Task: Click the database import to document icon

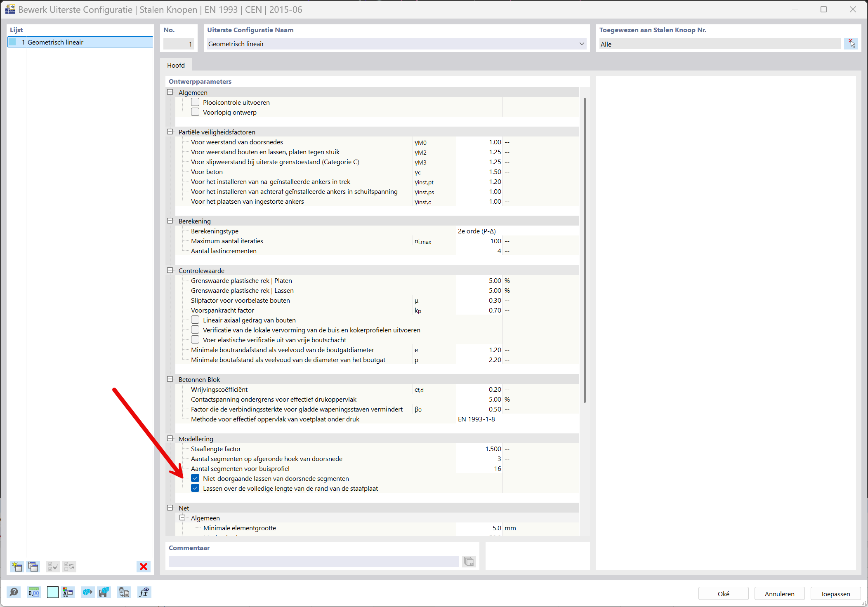Action: [x=124, y=593]
